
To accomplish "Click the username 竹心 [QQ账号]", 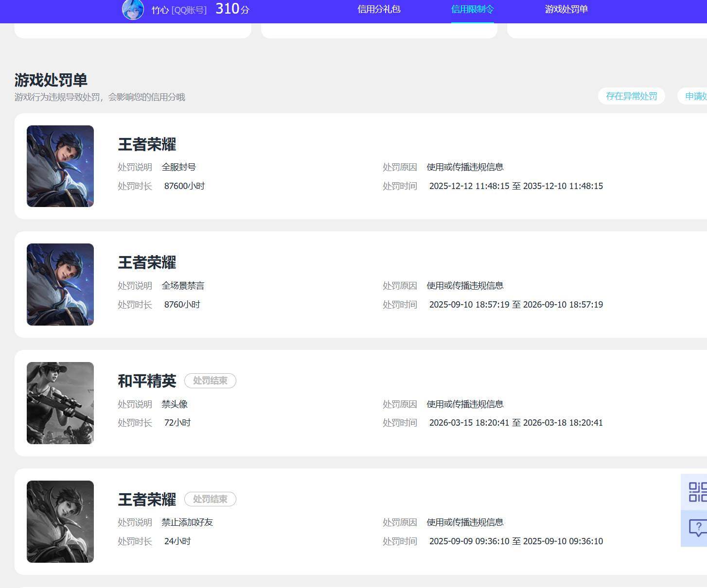I will coord(179,10).
